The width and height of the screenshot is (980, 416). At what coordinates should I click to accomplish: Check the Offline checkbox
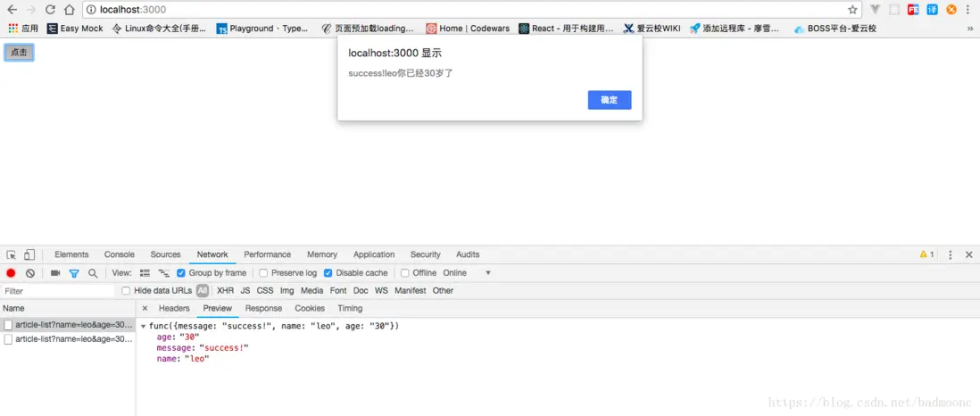tap(405, 273)
